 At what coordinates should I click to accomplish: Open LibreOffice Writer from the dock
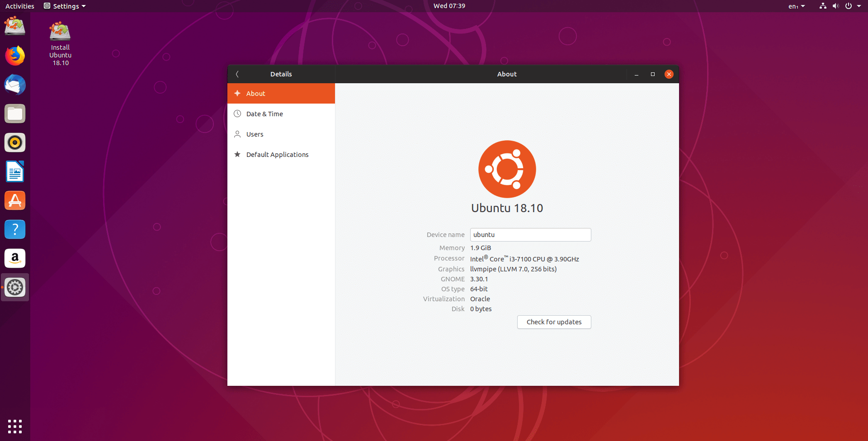click(x=15, y=171)
